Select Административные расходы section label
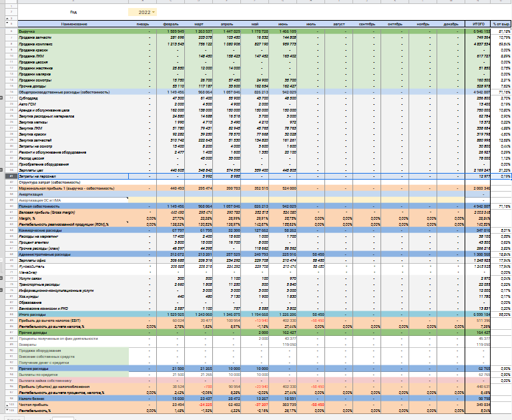This screenshot has width=512, height=420. tap(73, 254)
